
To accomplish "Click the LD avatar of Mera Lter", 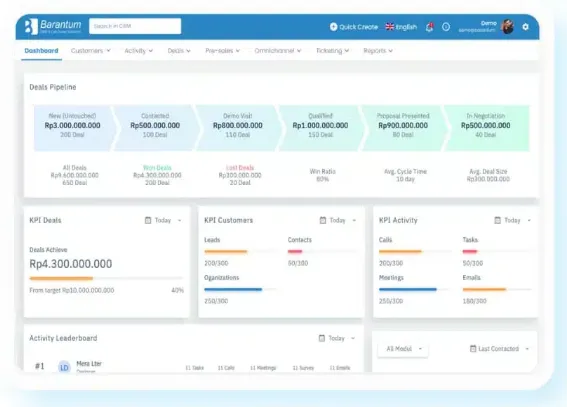I will (x=64, y=367).
